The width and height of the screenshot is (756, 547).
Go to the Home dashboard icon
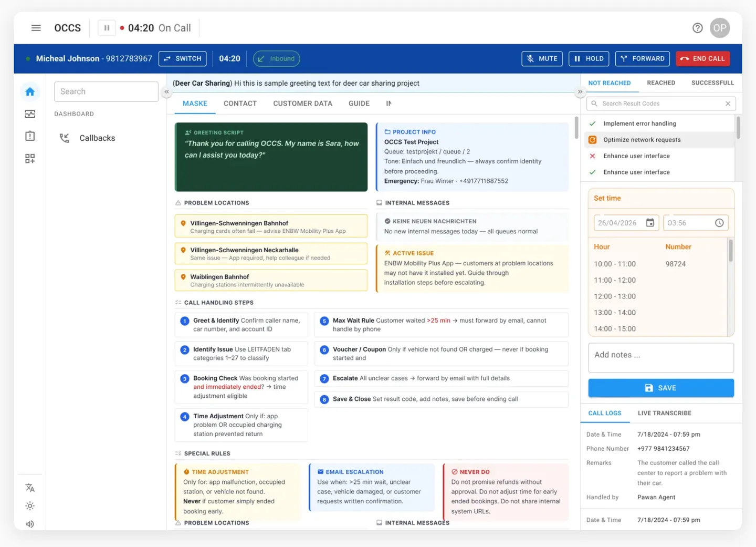click(30, 92)
